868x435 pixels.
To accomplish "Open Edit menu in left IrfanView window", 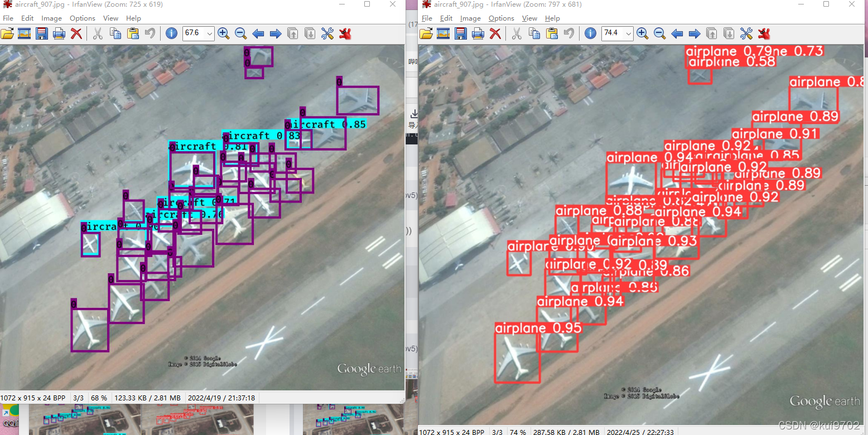I will (x=27, y=18).
